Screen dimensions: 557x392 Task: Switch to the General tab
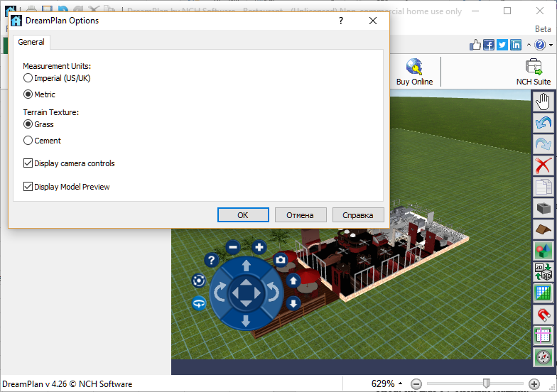click(31, 42)
